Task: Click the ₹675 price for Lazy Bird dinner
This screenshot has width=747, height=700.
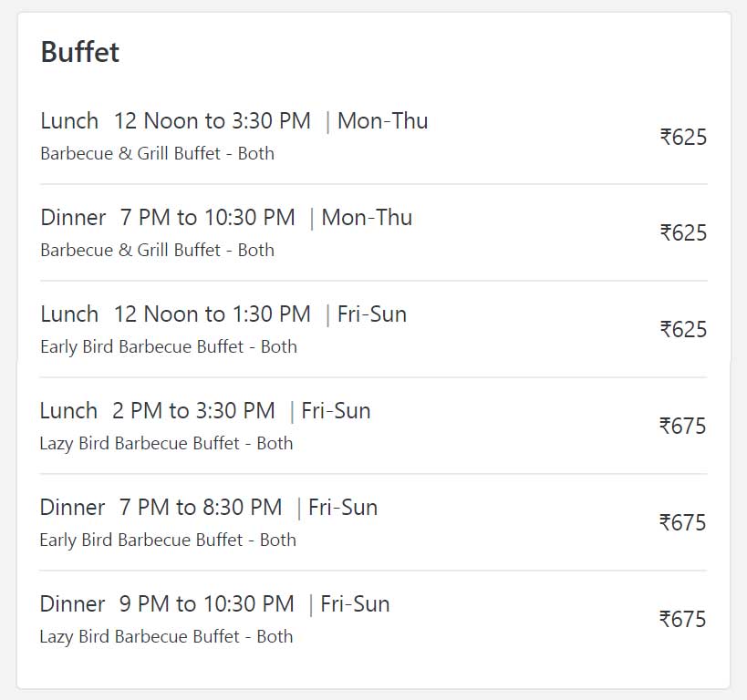Action: coord(682,620)
